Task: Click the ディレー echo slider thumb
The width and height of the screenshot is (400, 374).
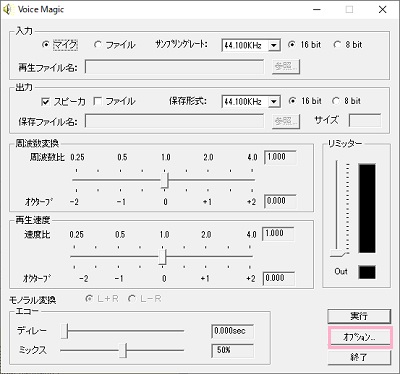Action: pos(64,331)
